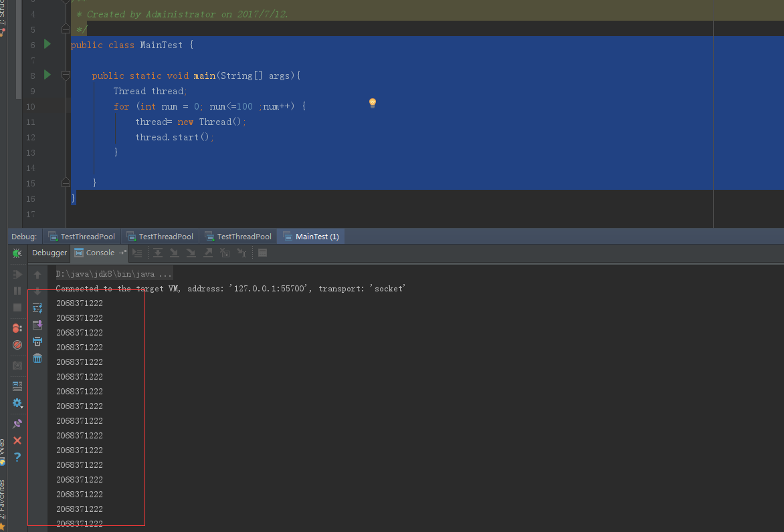Open the blue question mark help
The image size is (784, 532).
[x=17, y=456]
